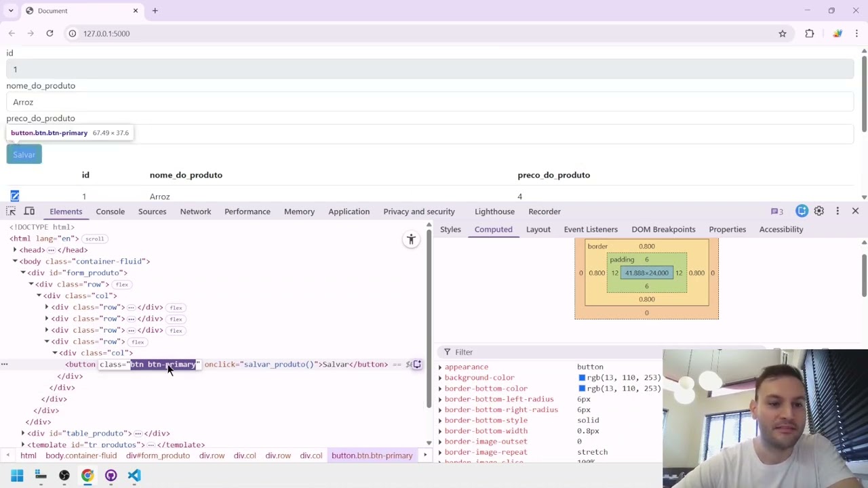Open the Chrome profile avatar
Image resolution: width=868 pixels, height=488 pixels.
click(x=837, y=33)
